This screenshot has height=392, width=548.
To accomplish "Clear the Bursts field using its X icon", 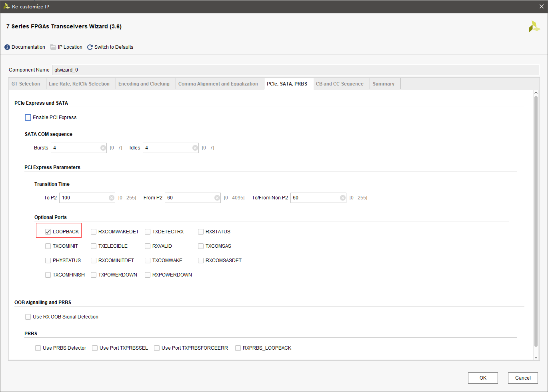I will (x=103, y=148).
